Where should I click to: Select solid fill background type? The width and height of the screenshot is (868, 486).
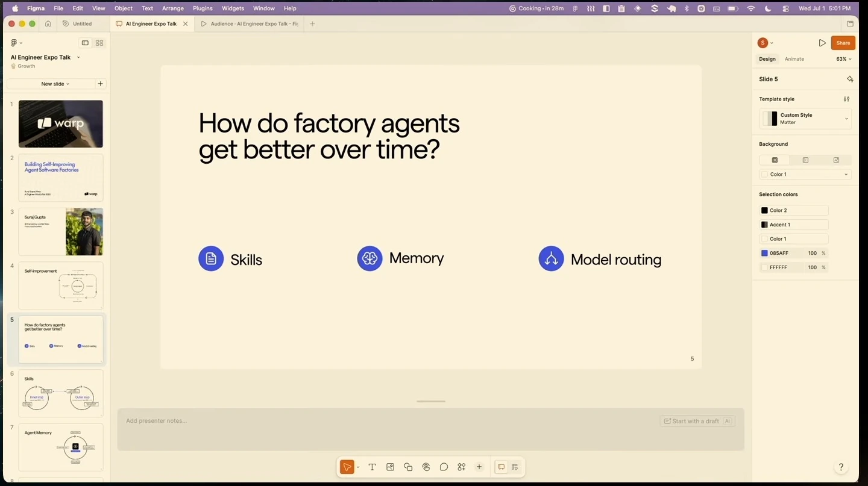[775, 160]
